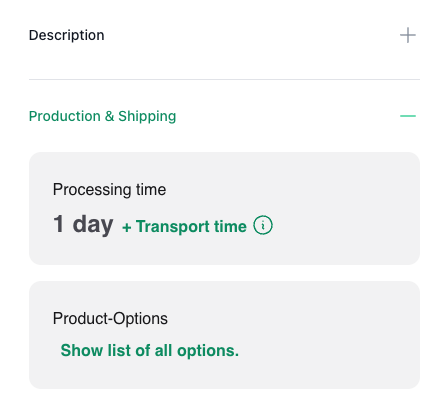This screenshot has height=411, width=440.
Task: Toggle the Production & Shipping heading
Action: [102, 116]
